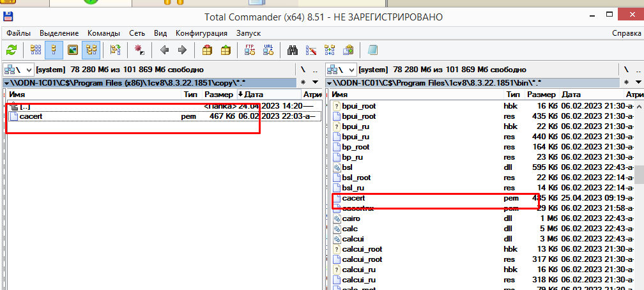Click the left panel copy path bar
Viewport: 644px width, 290px height.
tap(150, 82)
